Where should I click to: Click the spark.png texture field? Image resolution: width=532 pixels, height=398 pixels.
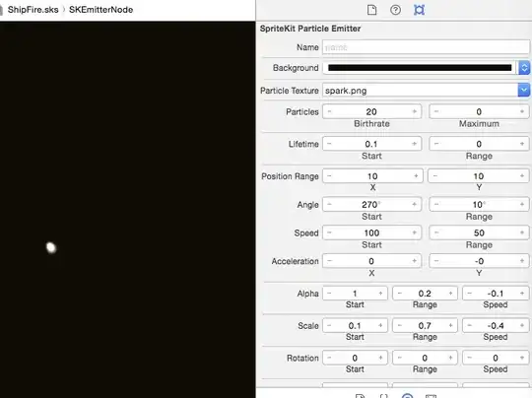(420, 91)
